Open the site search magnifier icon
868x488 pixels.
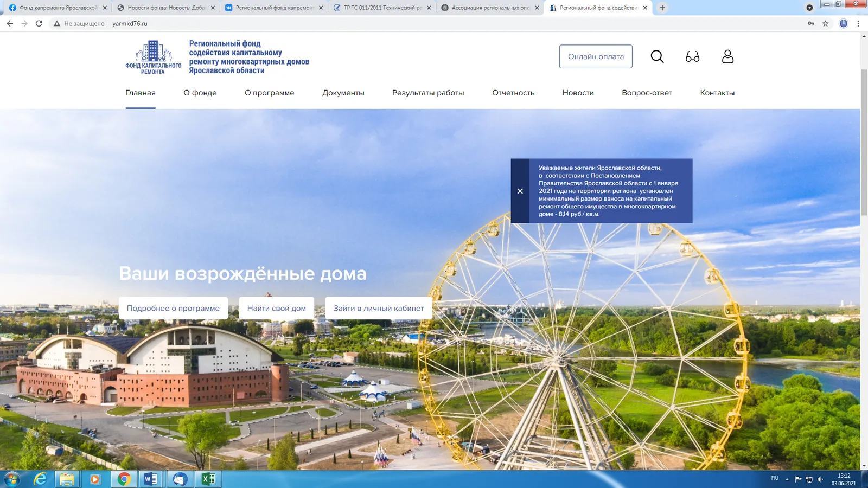(x=657, y=56)
